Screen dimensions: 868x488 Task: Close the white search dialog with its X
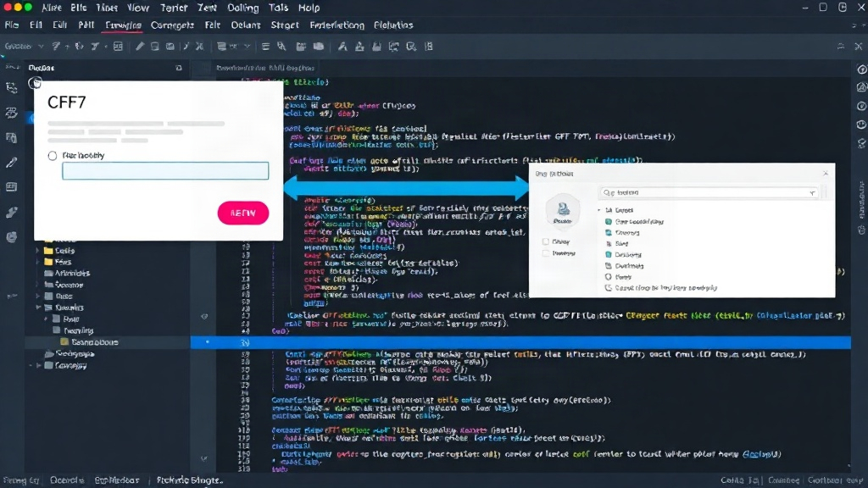[x=826, y=173]
